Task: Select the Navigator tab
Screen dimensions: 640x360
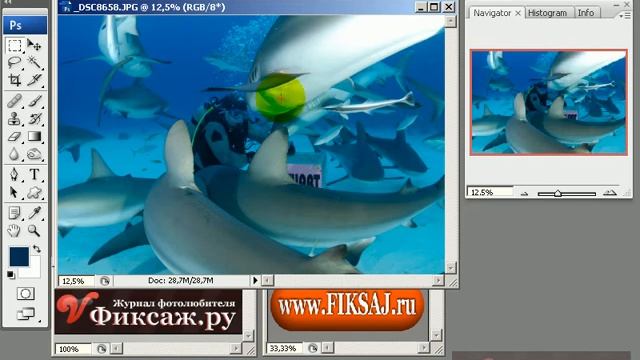Action: pos(492,13)
